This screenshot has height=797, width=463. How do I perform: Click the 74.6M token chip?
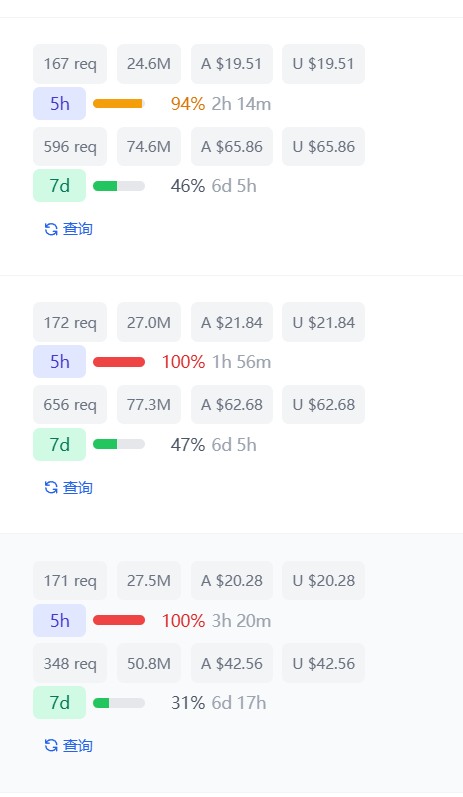(x=149, y=146)
